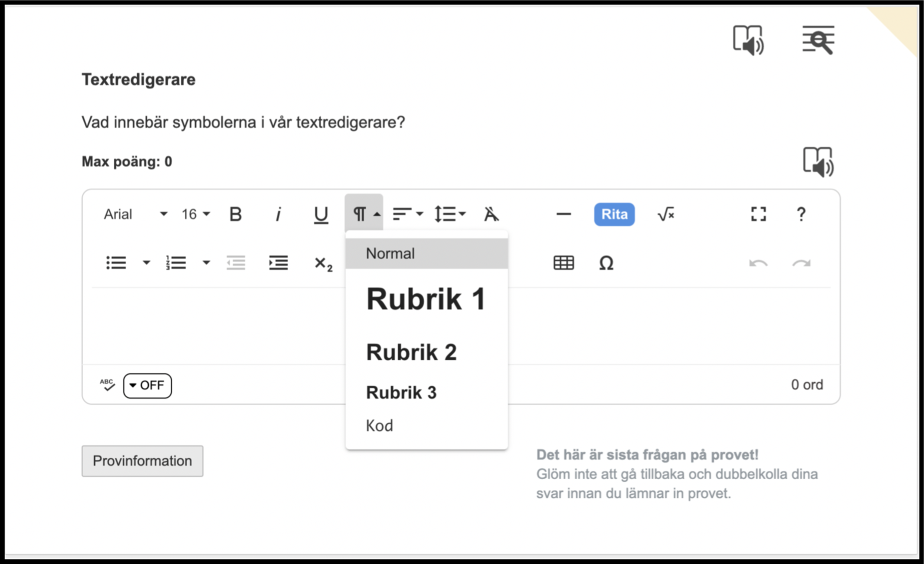Open the Arial font family dropdown
Viewport: 924px width, 564px height.
point(135,214)
